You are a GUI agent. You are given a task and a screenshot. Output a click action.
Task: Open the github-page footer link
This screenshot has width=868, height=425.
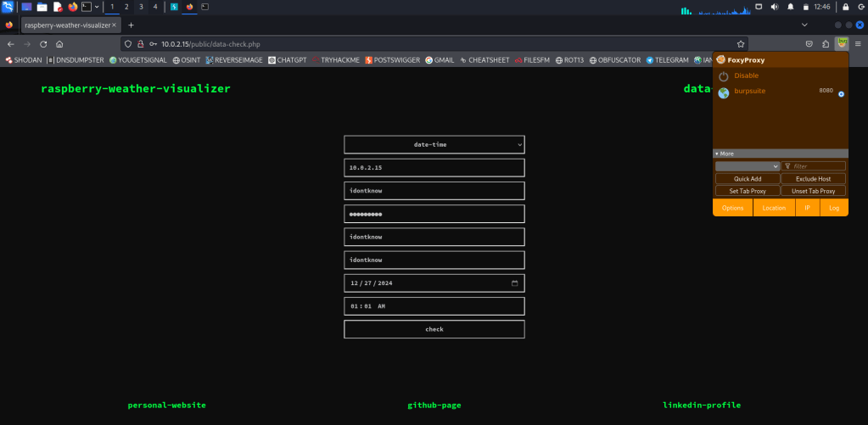tap(434, 405)
